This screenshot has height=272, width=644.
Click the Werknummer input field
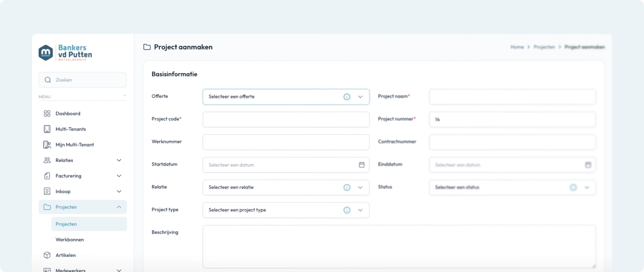point(286,142)
